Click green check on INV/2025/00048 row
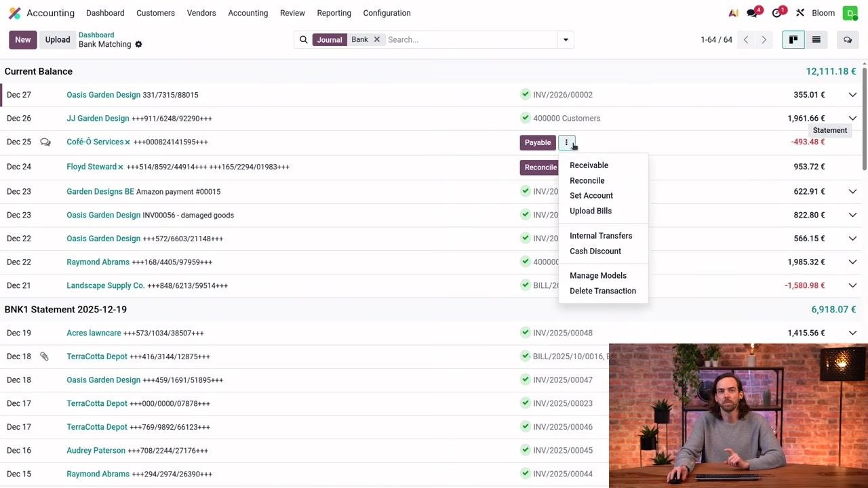The image size is (868, 488). [x=525, y=333]
